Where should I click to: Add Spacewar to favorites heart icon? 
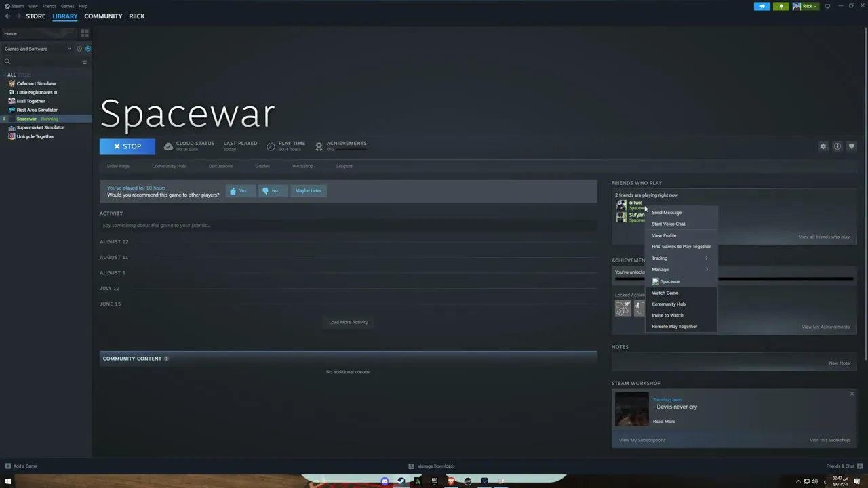tap(852, 146)
